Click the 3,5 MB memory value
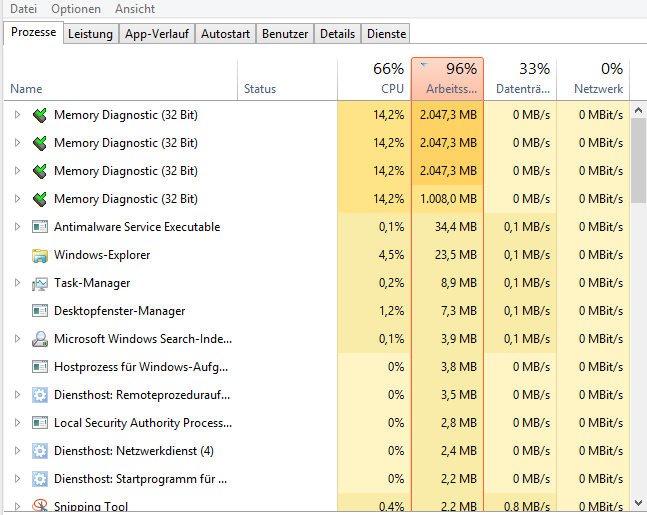Screen dimensions: 647x515 point(459,395)
